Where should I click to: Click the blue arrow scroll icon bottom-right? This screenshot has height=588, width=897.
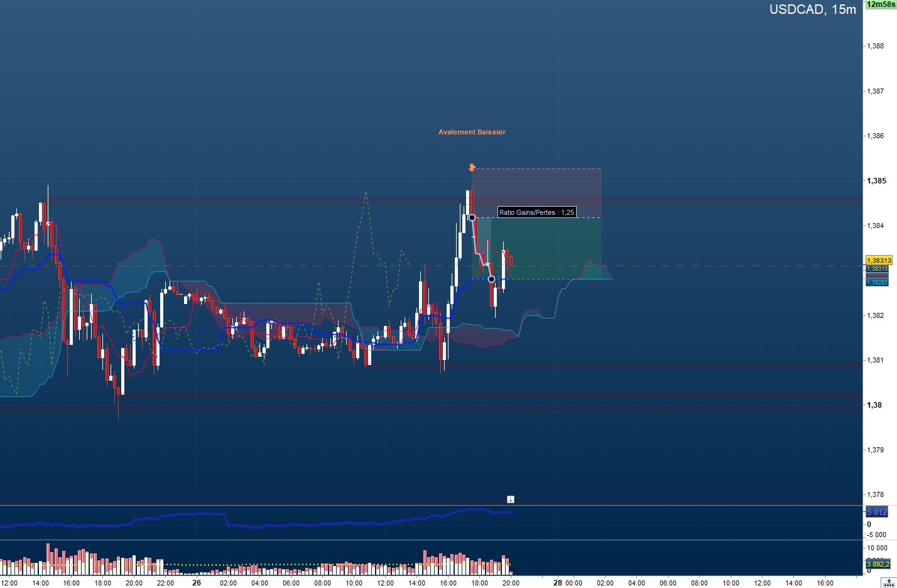coord(888,582)
